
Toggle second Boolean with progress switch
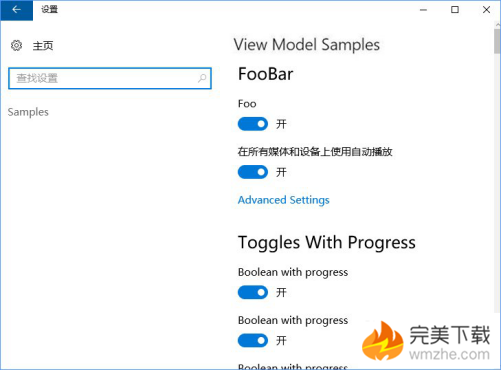pos(253,340)
